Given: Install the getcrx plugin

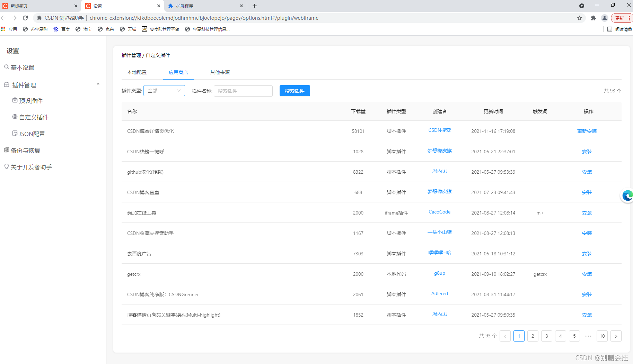Looking at the screenshot, I should point(587,274).
